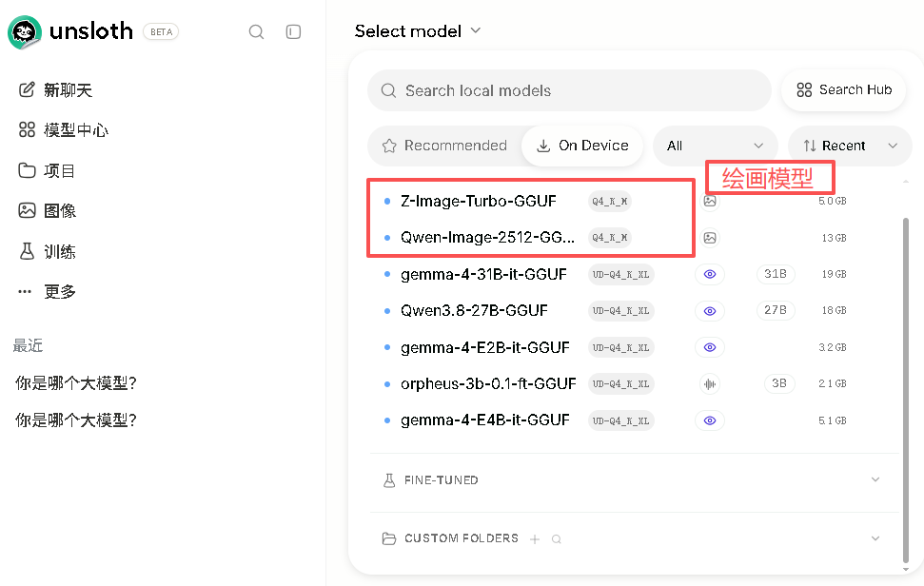Click the vision eye icon for gemma-4-E2B-it-GGUF
The height and width of the screenshot is (586, 924).
pyautogui.click(x=710, y=347)
